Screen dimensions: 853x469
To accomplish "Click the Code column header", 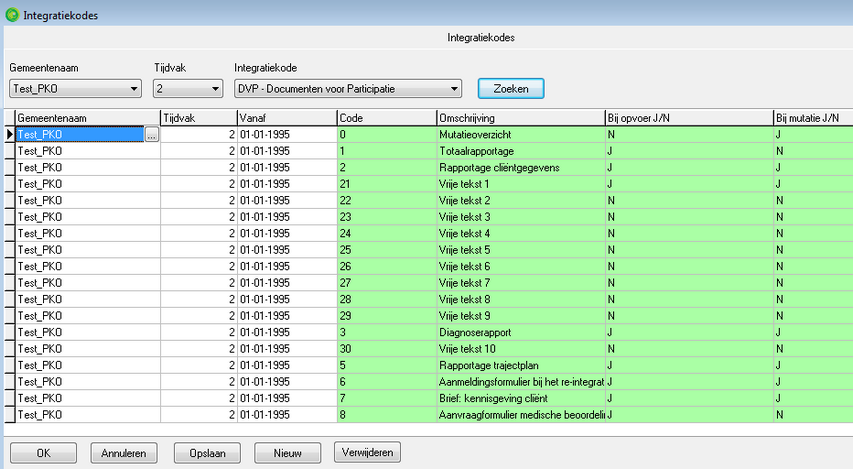I will (387, 118).
